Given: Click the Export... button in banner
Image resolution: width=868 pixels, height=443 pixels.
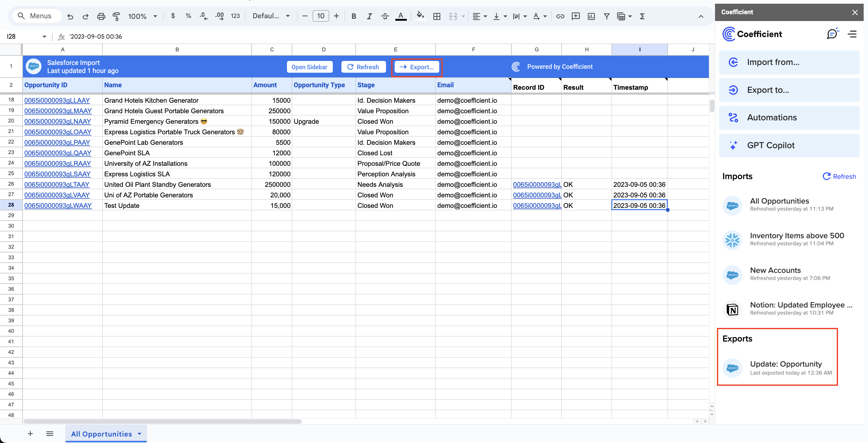Looking at the screenshot, I should click(417, 67).
